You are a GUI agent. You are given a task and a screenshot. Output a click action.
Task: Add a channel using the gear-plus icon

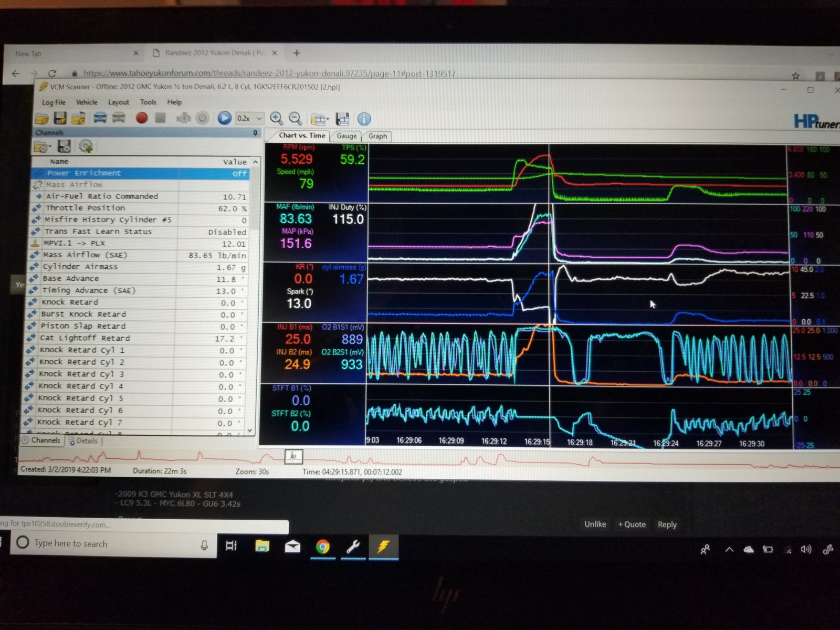tap(86, 146)
